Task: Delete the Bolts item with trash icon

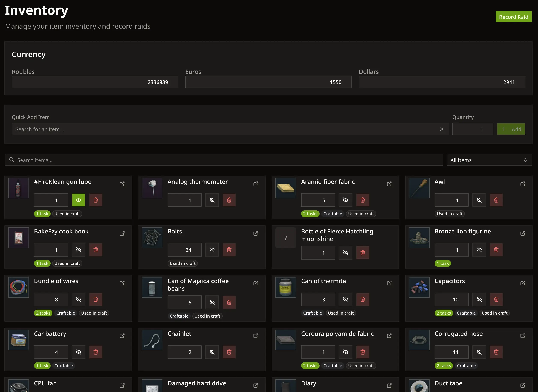Action: [229, 250]
